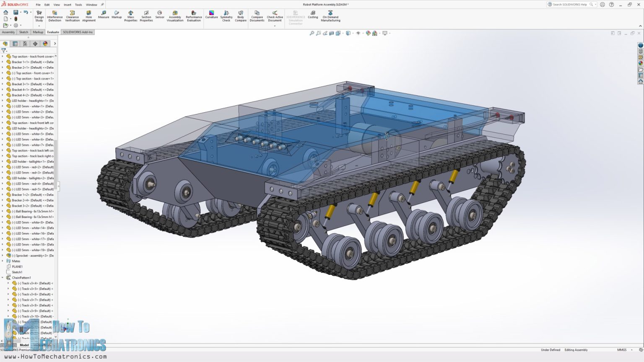Image resolution: width=644 pixels, height=362 pixels.
Task: Open the Tools menu
Action: pyautogui.click(x=78, y=5)
